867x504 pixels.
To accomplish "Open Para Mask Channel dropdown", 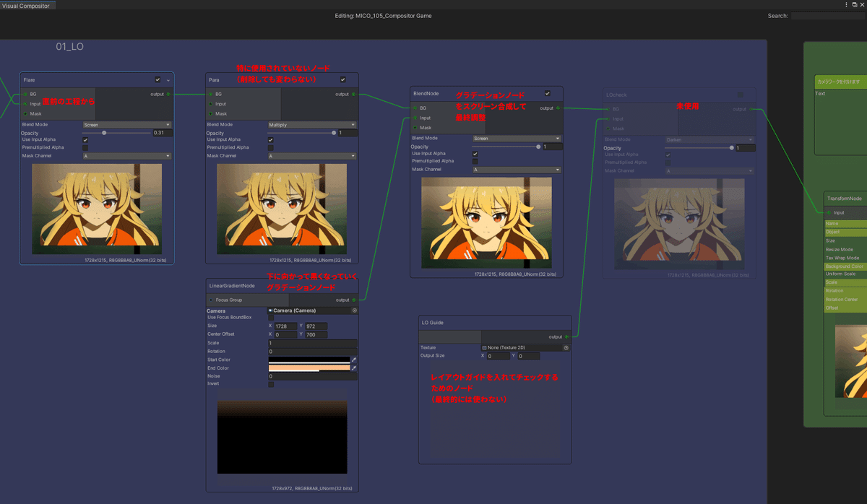I will [x=312, y=155].
